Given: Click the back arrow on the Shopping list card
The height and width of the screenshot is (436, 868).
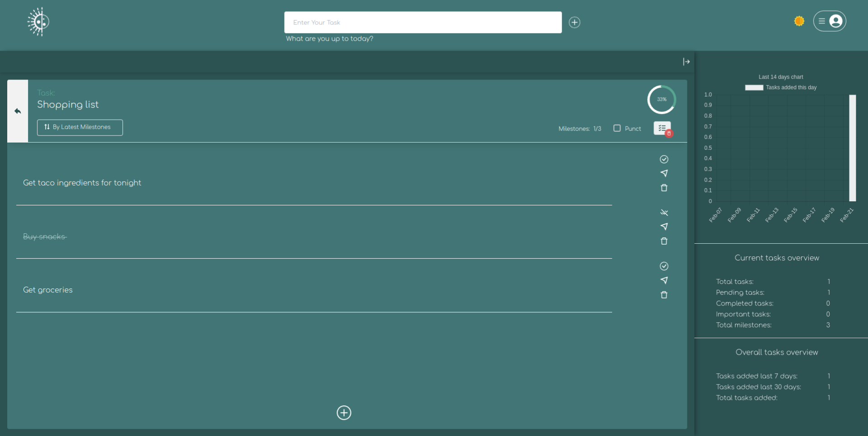Looking at the screenshot, I should point(18,111).
